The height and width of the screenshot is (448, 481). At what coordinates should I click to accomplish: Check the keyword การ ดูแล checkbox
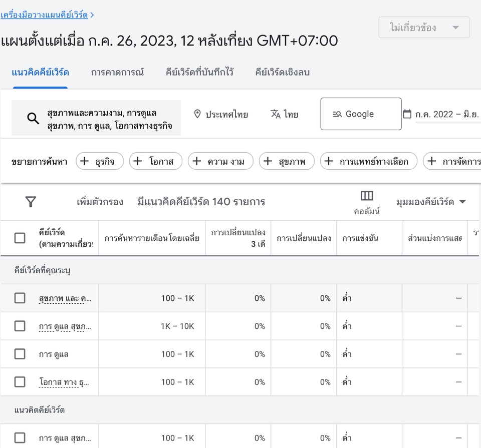click(20, 354)
